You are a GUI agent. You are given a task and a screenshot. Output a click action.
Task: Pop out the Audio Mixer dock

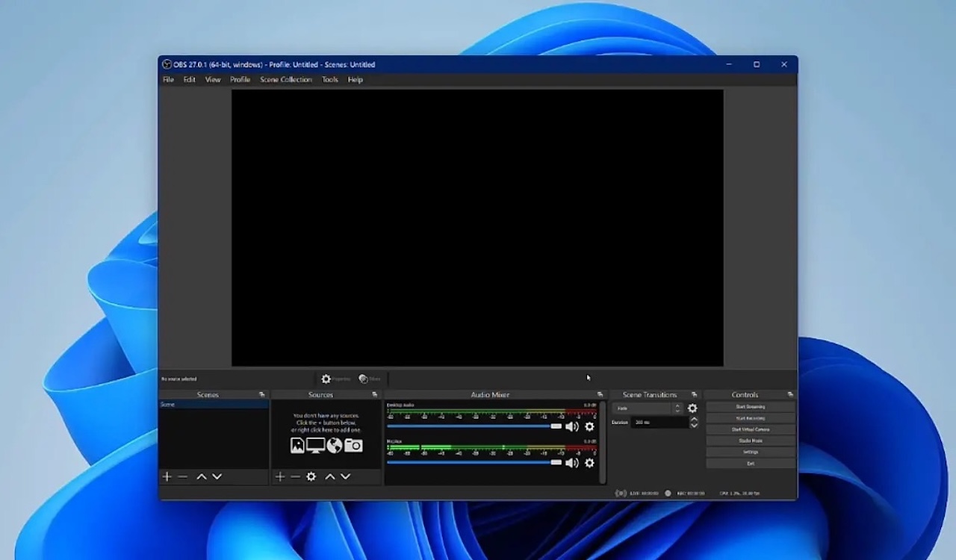coord(600,394)
